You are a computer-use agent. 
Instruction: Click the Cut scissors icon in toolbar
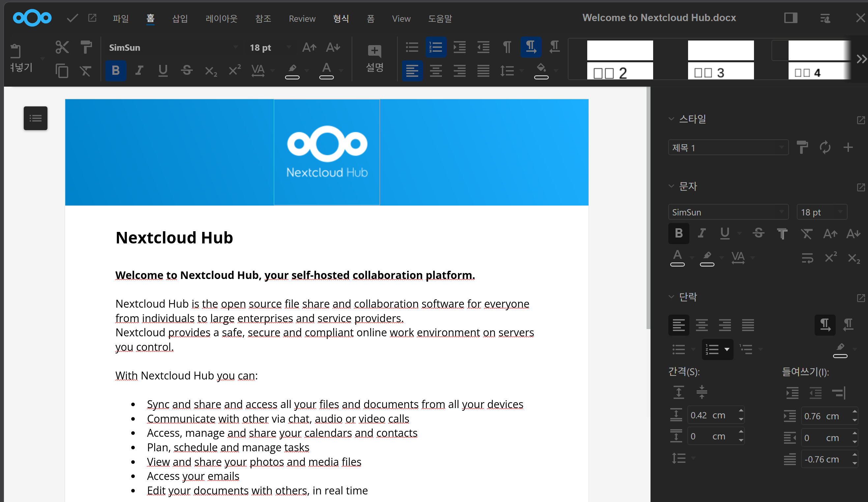tap(62, 47)
